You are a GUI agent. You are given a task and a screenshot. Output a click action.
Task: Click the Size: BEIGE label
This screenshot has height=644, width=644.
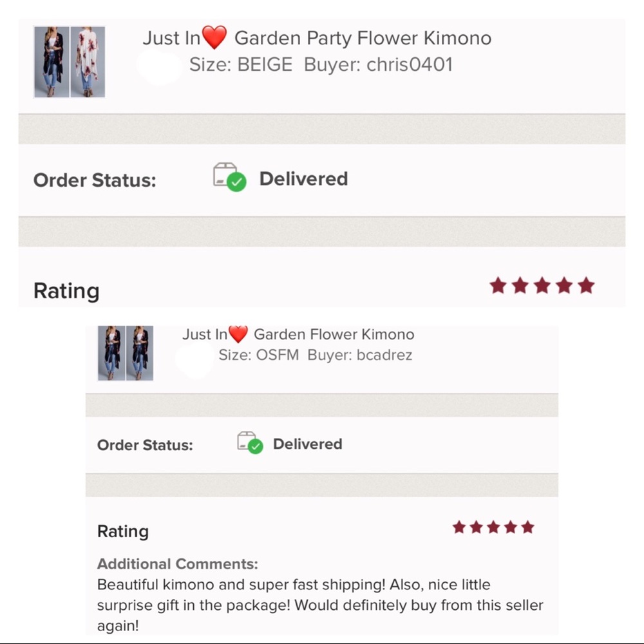pos(241,64)
